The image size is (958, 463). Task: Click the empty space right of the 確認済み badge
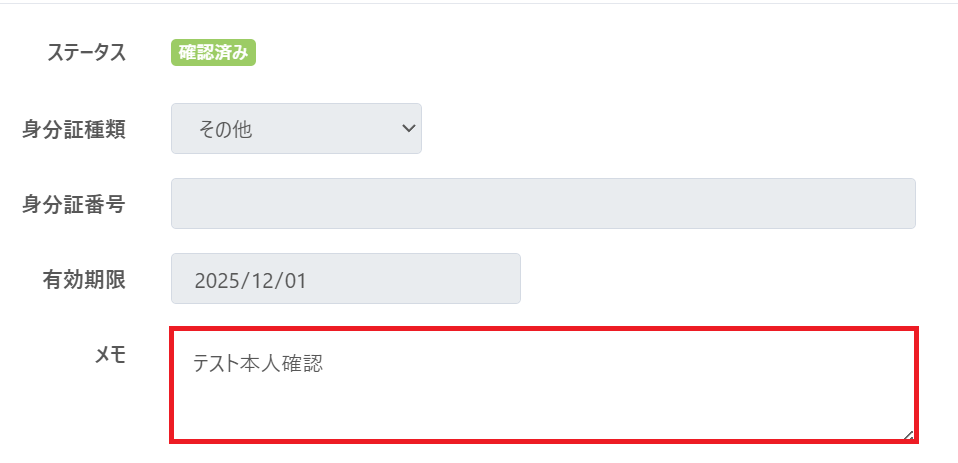tap(500, 53)
